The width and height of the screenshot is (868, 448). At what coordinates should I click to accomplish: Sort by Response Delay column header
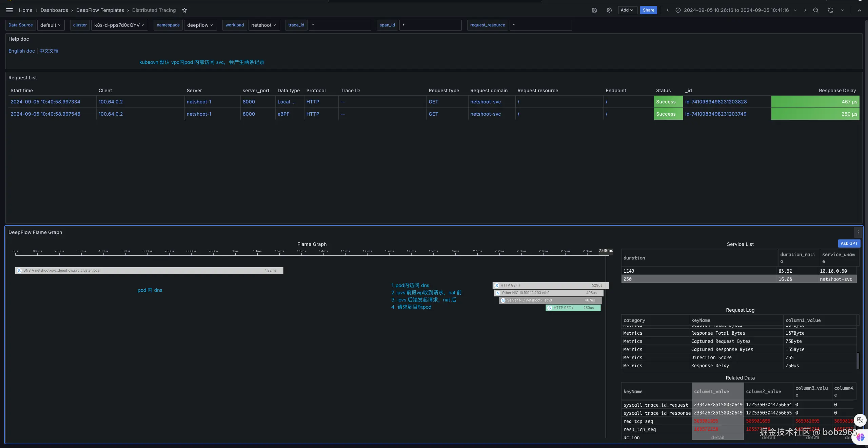pyautogui.click(x=837, y=91)
